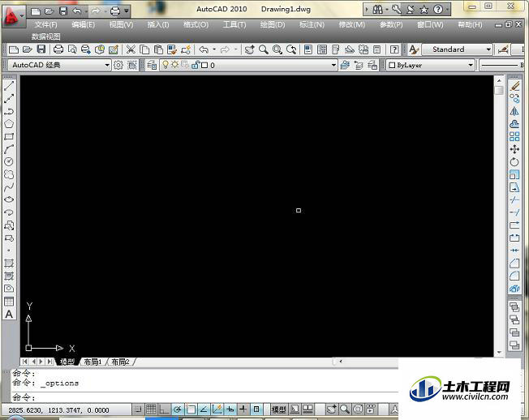Toggle Quick Properties in status bar
This screenshot has width=529, height=420.
point(256,409)
